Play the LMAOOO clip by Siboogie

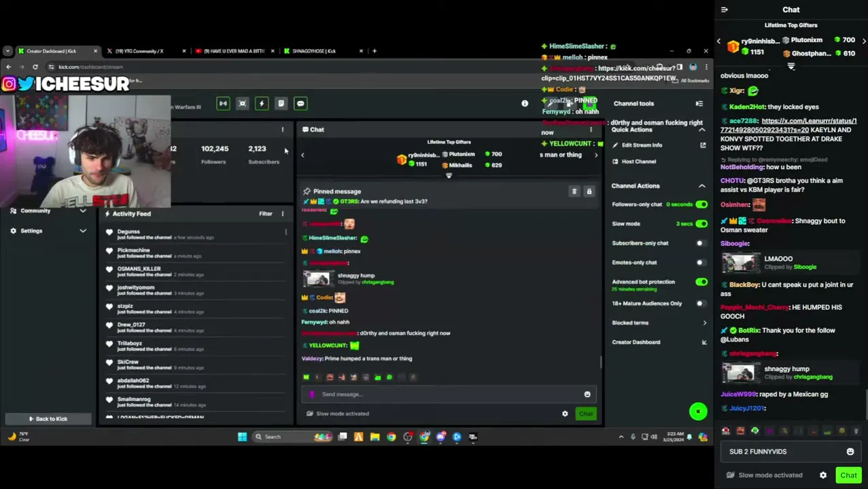pyautogui.click(x=742, y=263)
